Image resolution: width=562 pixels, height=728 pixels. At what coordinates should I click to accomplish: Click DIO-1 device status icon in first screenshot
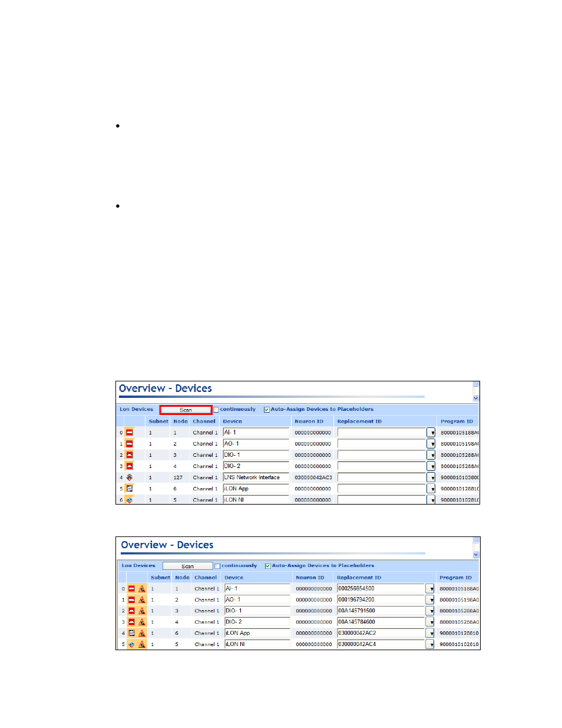pos(130,455)
